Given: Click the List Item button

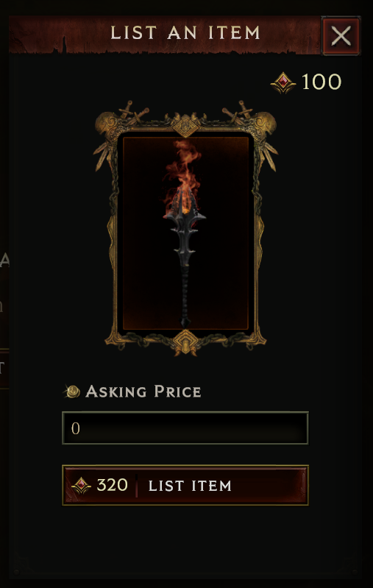Looking at the screenshot, I should coord(185,485).
